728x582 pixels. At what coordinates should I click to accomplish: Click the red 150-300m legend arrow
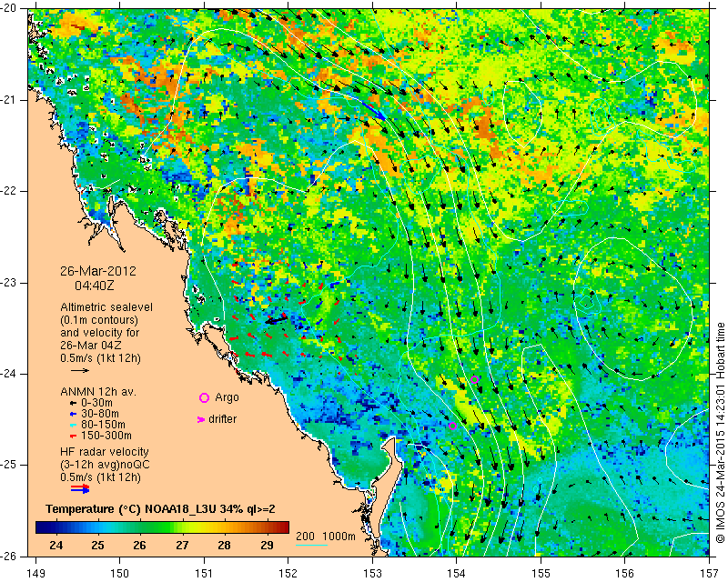coord(73,436)
